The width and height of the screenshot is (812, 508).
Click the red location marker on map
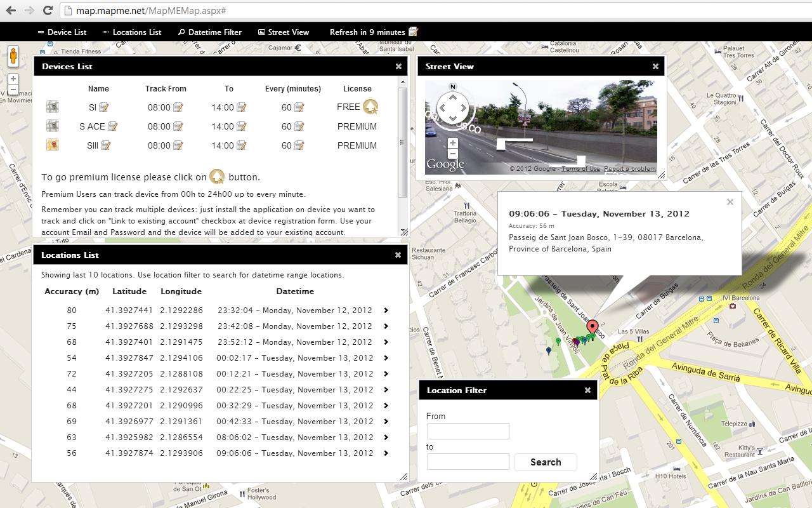pos(593,327)
